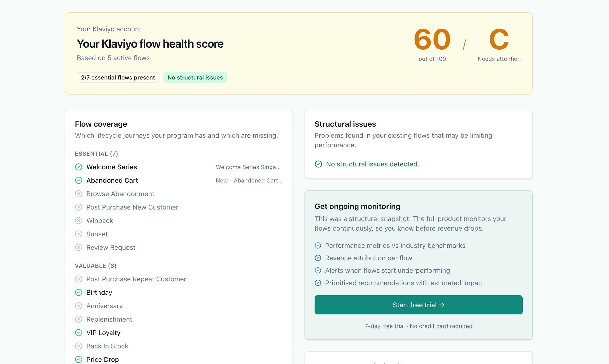Click the C grade letter
The height and width of the screenshot is (364, 609).
(499, 39)
